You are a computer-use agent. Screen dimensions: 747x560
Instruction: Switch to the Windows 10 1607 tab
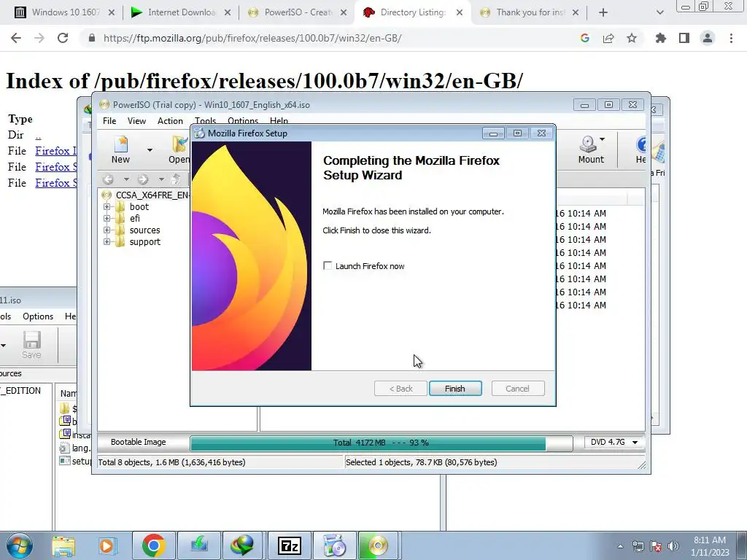tap(64, 12)
